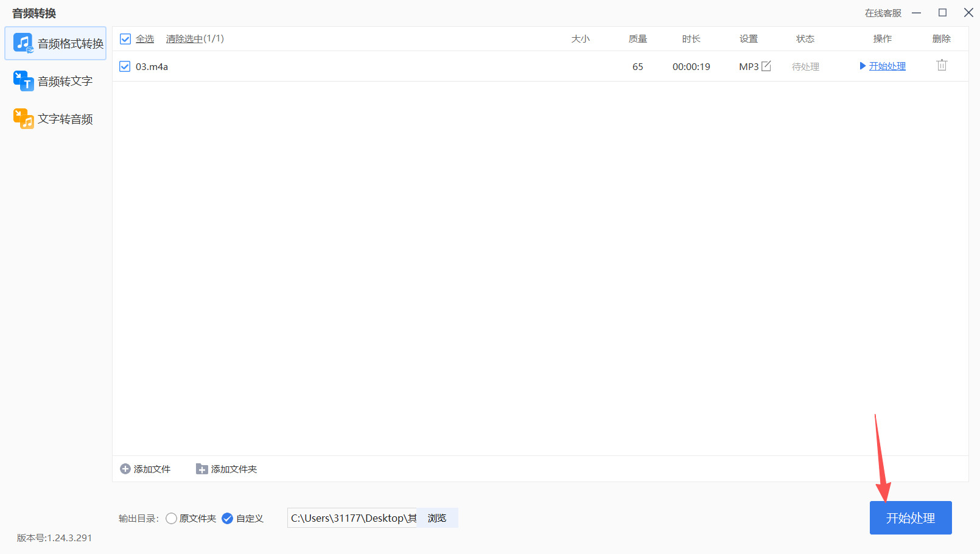This screenshot has height=554, width=980.
Task: Click the 全选 link text
Action: pyautogui.click(x=145, y=39)
